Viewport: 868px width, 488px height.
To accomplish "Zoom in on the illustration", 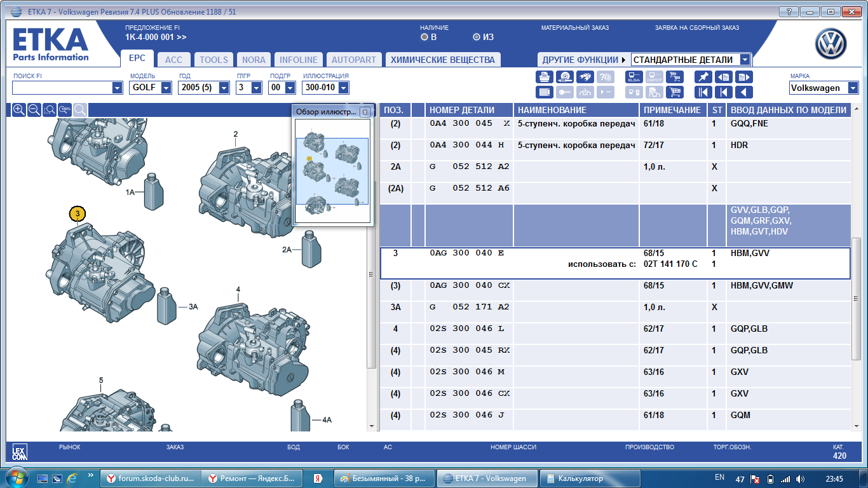I will (x=19, y=109).
